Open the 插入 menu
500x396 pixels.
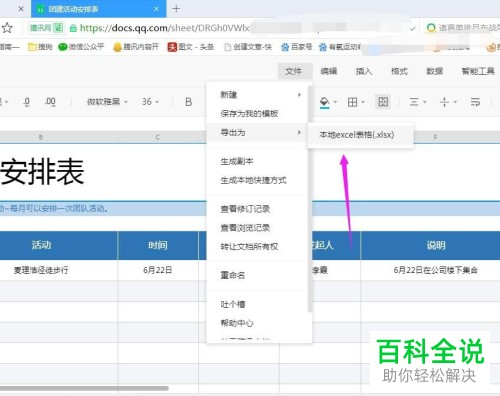click(x=364, y=71)
